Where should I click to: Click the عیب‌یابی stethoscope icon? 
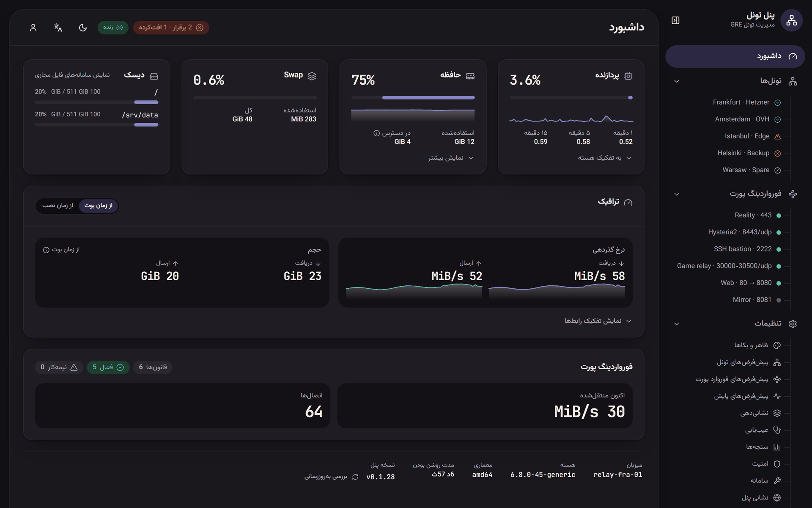click(777, 430)
